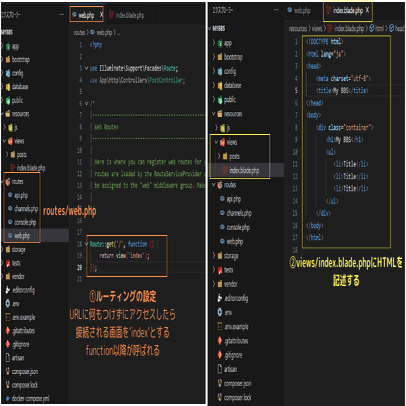Image resolution: width=406 pixels, height=406 pixels.
Task: Click .env gear icon in right window explorer
Action: pyautogui.click(x=220, y=312)
